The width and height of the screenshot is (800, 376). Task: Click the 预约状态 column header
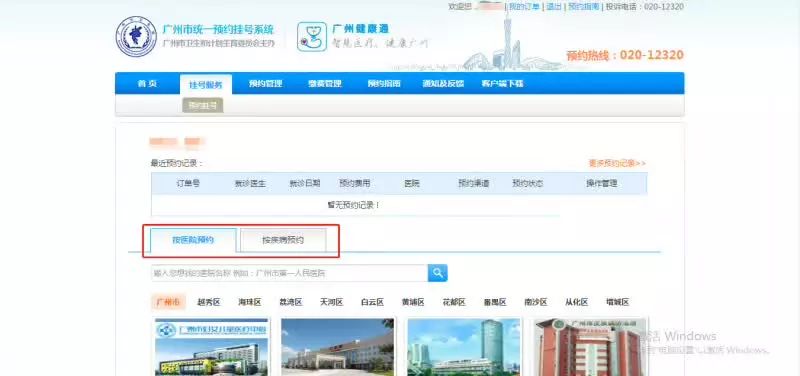pos(528,183)
